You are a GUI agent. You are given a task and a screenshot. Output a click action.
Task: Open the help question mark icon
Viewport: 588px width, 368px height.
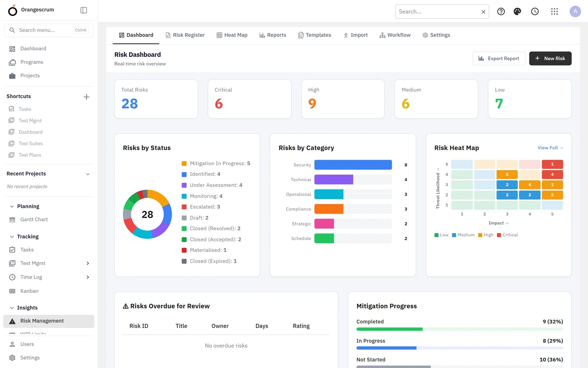[501, 11]
